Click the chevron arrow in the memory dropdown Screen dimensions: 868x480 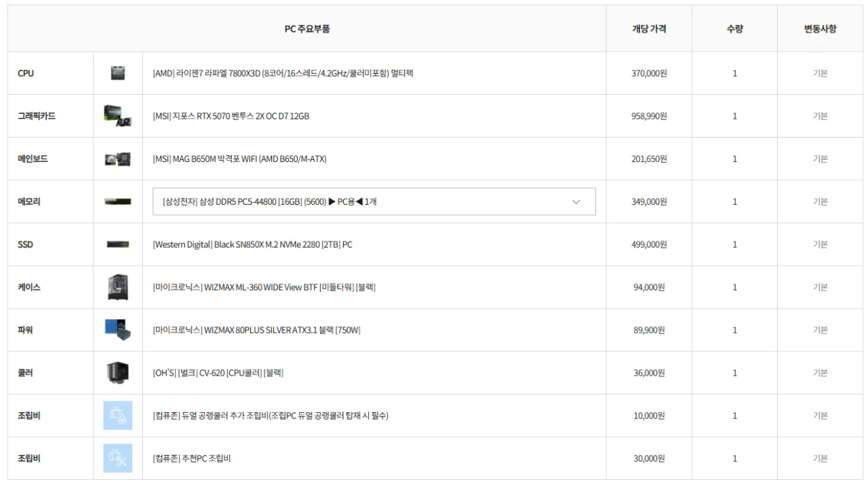[576, 201]
